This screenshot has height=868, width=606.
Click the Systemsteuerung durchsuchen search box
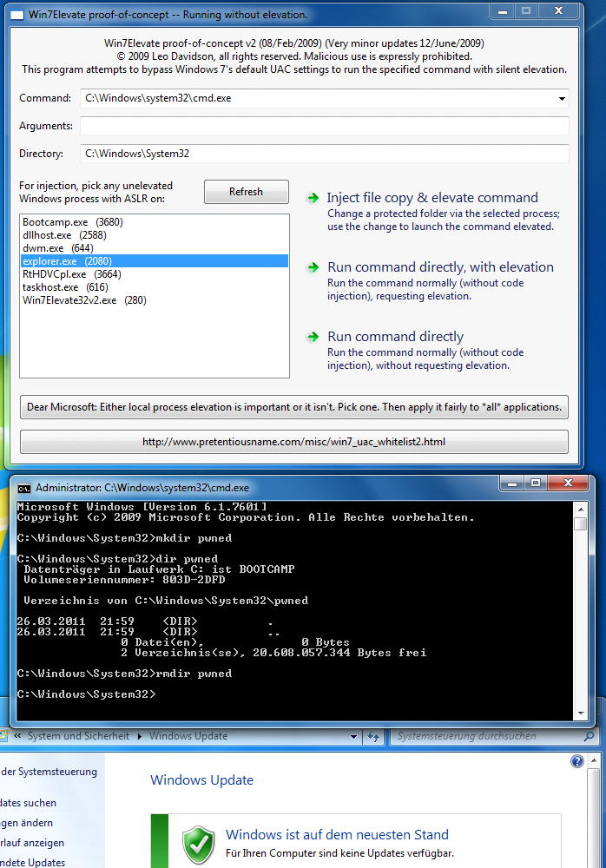pos(486,736)
